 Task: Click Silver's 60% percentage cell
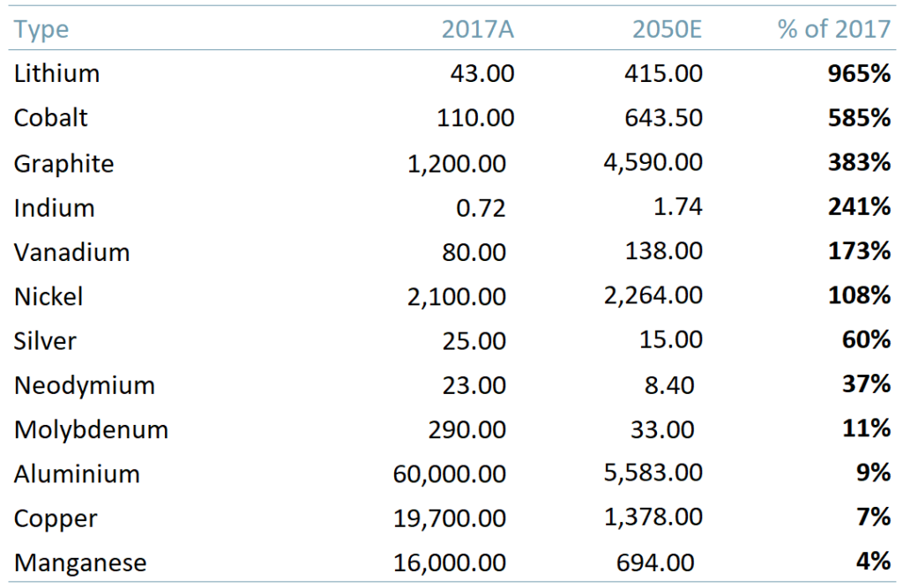click(866, 340)
